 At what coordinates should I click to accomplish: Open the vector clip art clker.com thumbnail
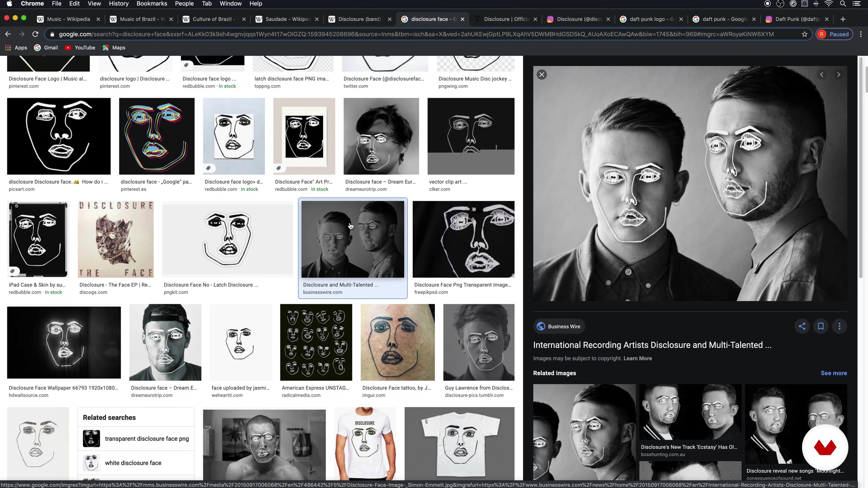pos(471,136)
